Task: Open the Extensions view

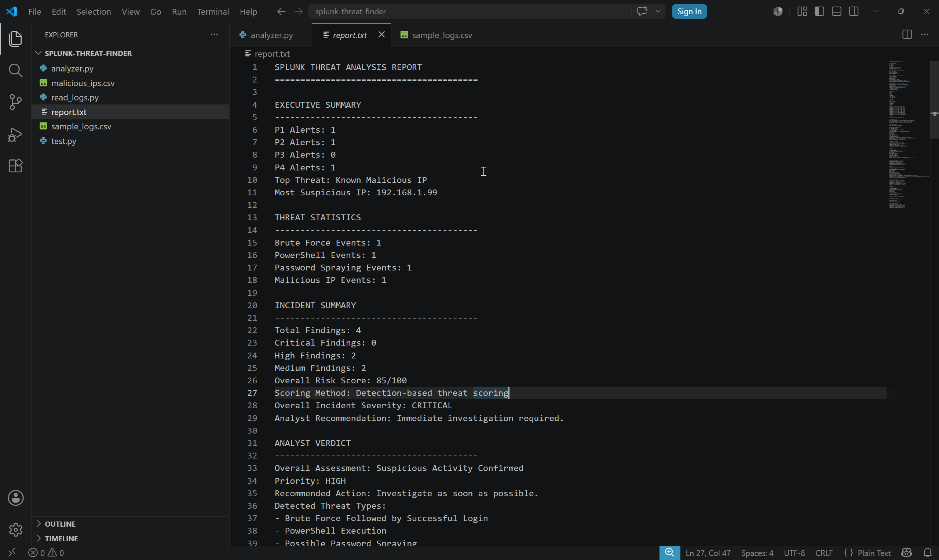Action: pos(15,166)
